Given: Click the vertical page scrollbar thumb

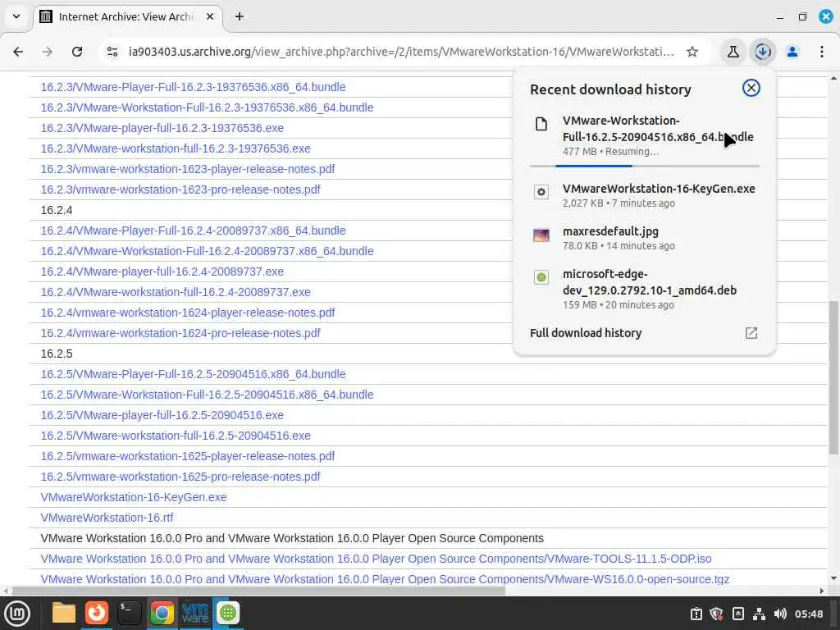Looking at the screenshot, I should (x=833, y=377).
